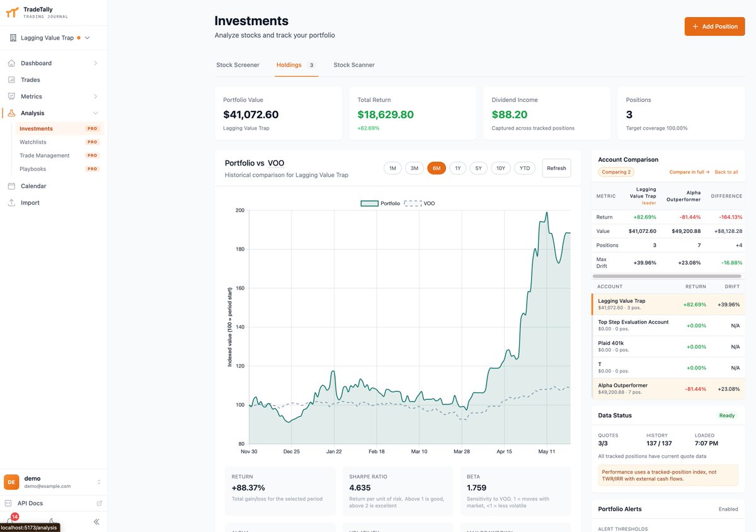Collapse sidebar with double chevron icon
756x532 pixels.
(x=96, y=521)
